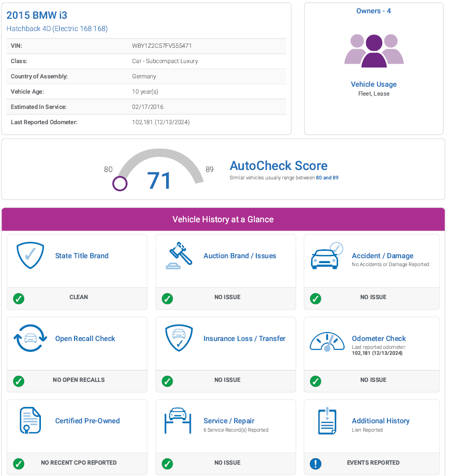Image resolution: width=450 pixels, height=476 pixels.
Task: Click green checkmark under Accident / Damage
Action: tap(315, 299)
